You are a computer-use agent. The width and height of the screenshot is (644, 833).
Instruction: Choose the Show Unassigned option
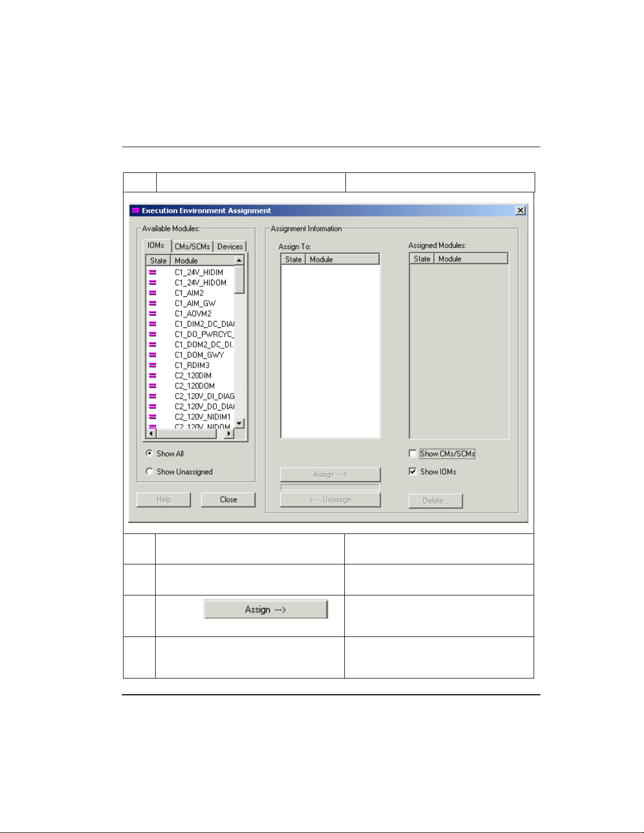pos(150,471)
